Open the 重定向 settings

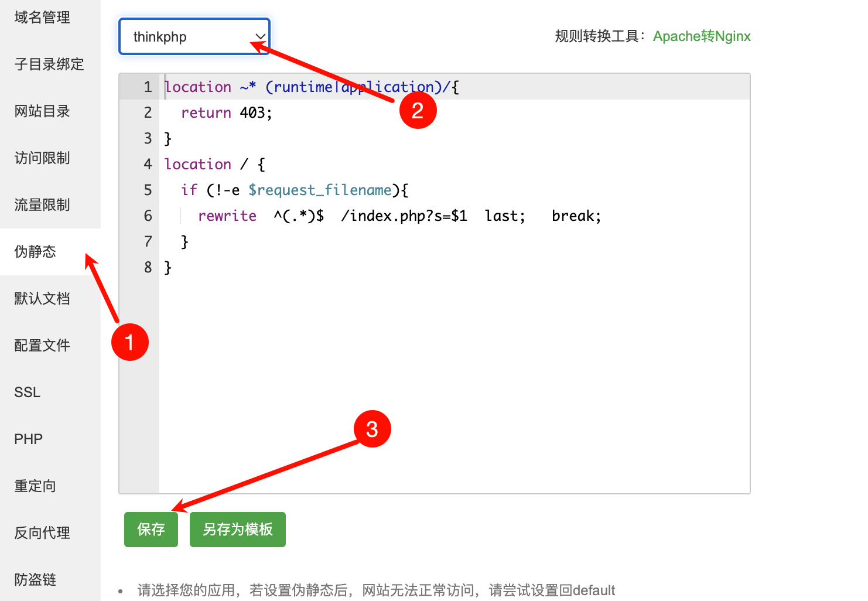35,486
